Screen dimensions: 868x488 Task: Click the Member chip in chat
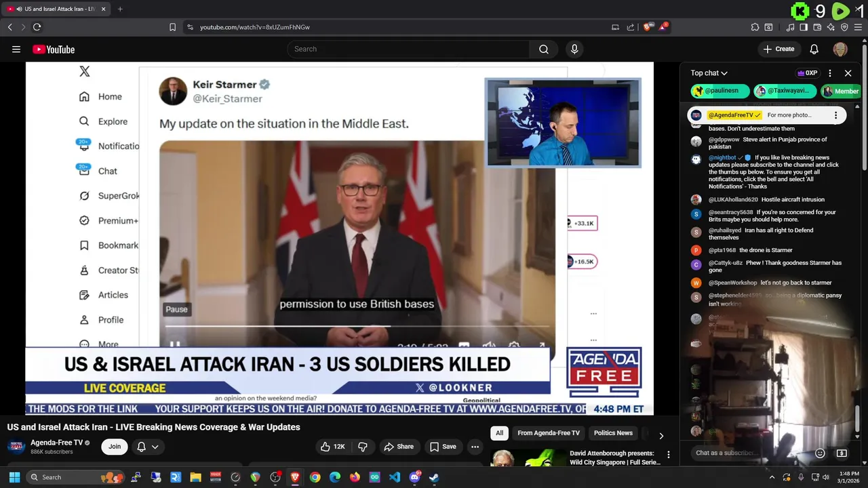coord(841,91)
